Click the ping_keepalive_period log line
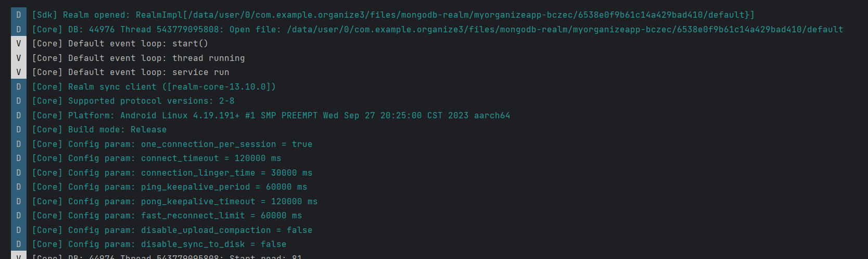This screenshot has height=259, width=868. [x=170, y=187]
